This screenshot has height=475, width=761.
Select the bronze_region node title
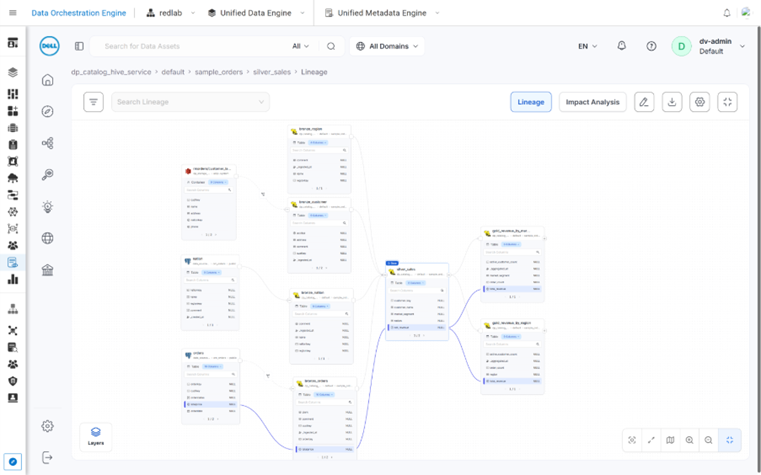(310, 129)
